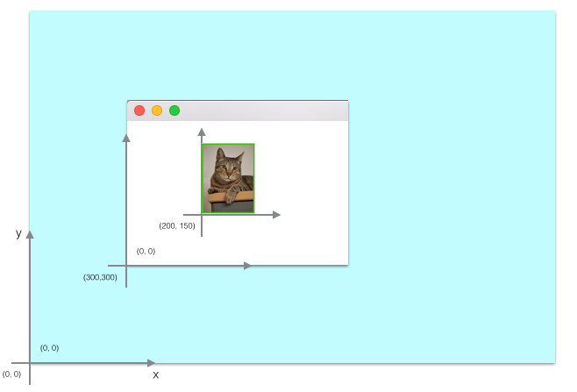The height and width of the screenshot is (392, 577).
Task: Click the red close button
Action: [139, 110]
